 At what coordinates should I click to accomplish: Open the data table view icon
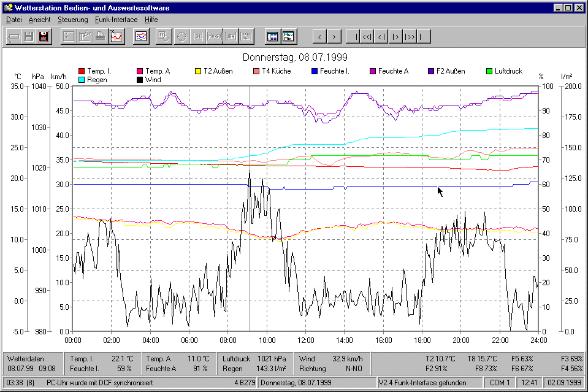click(x=273, y=37)
